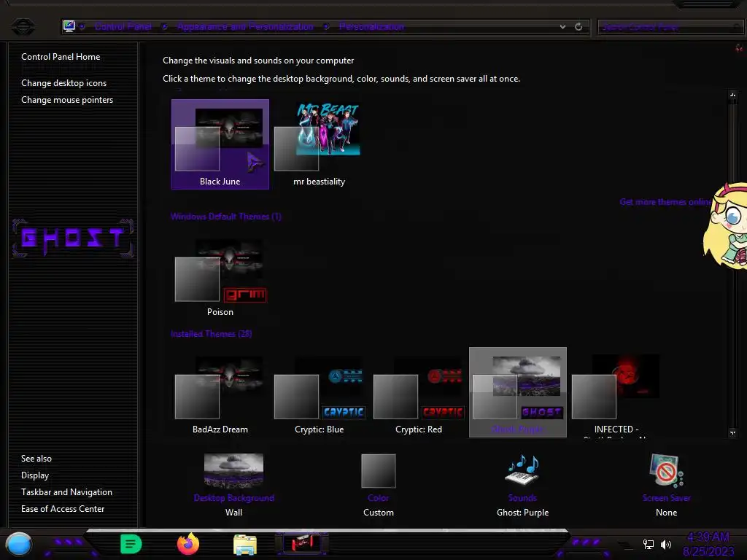Screen dimensions: 747x560
Task: Click Personalization breadcrumb
Action: [x=371, y=27]
